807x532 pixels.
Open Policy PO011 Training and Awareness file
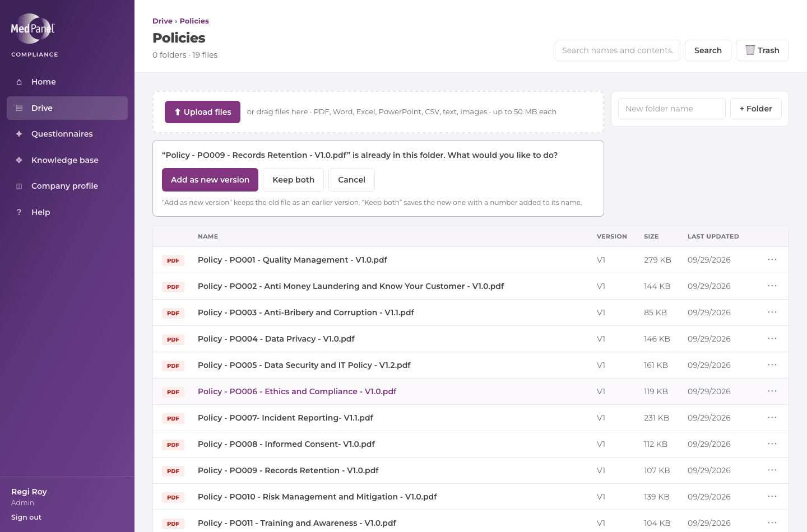(297, 523)
